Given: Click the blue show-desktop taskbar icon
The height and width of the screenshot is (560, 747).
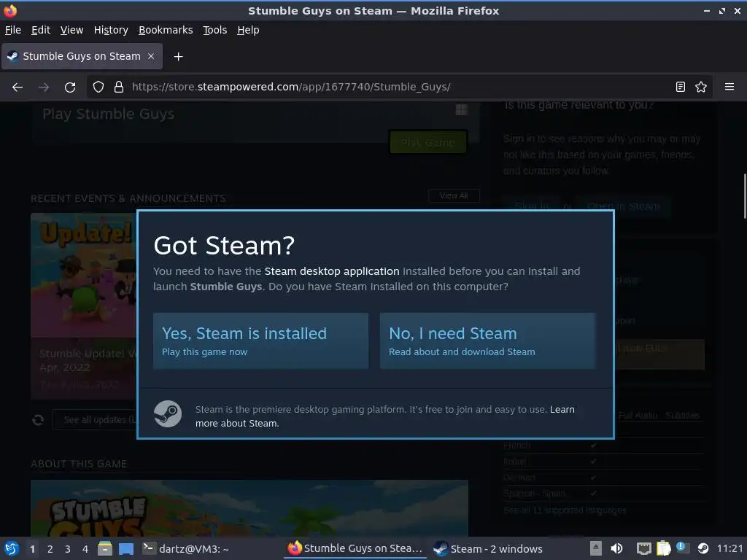Looking at the screenshot, I should 125,548.
